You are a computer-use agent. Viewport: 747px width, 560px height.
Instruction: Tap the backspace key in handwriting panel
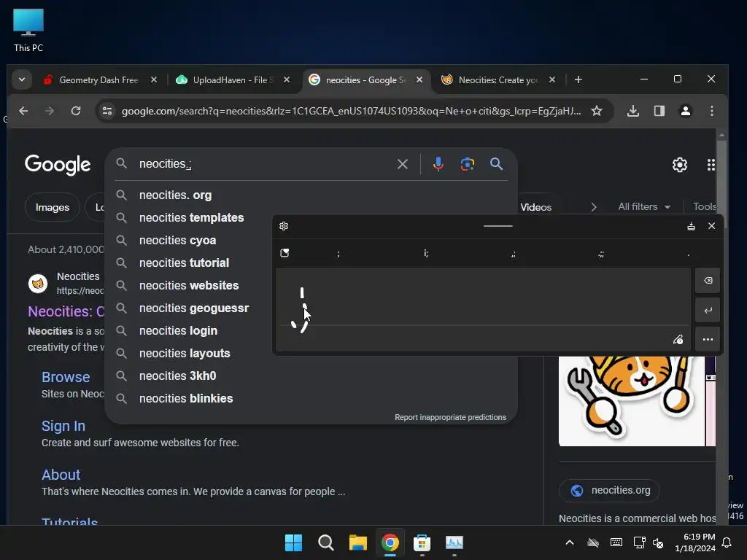(708, 281)
